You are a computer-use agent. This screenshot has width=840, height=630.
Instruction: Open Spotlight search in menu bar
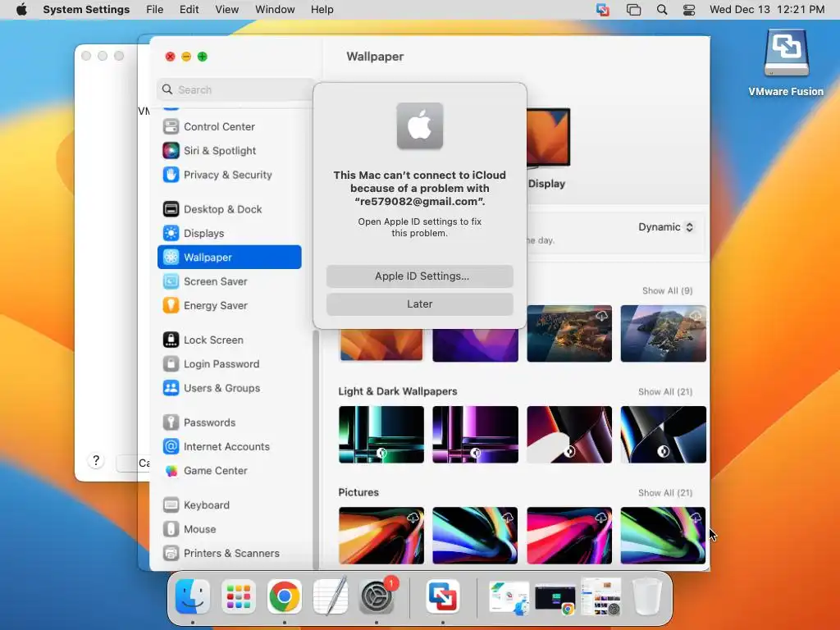(662, 10)
